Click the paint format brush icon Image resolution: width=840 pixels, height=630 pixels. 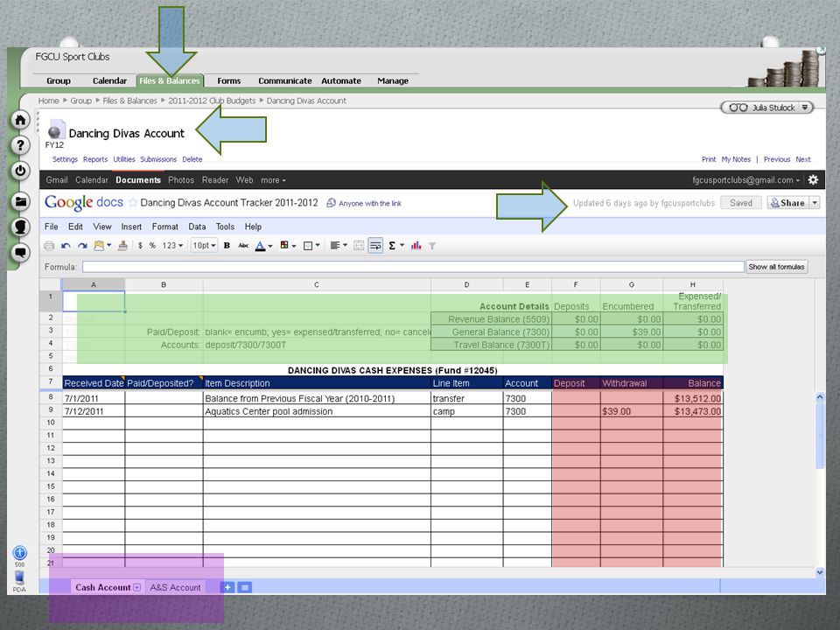pyautogui.click(x=122, y=246)
